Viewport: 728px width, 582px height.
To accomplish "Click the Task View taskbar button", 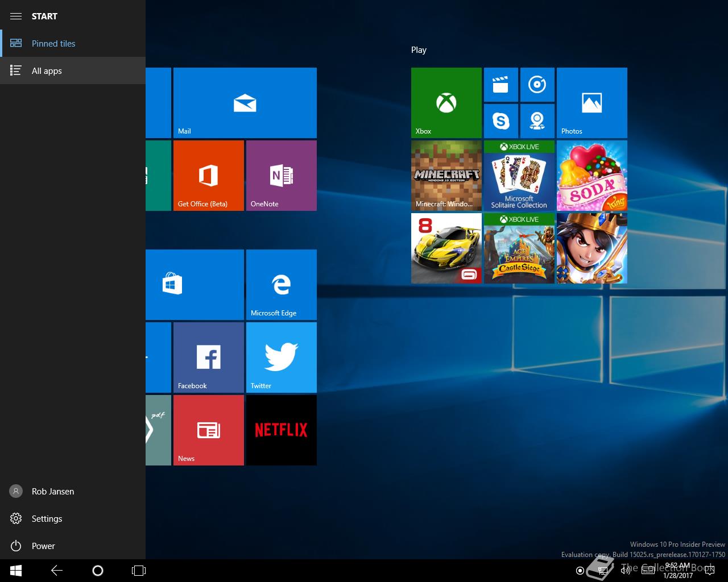I will coord(139,571).
